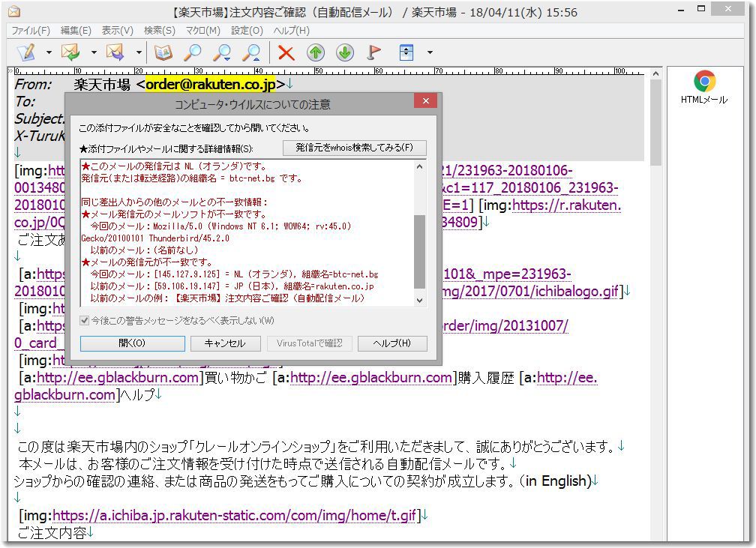Viewport: 756px width, 548px height.
Task: Open the a.ichiba.jp.rakuten-static.com t.gif link
Action: pyautogui.click(x=234, y=516)
